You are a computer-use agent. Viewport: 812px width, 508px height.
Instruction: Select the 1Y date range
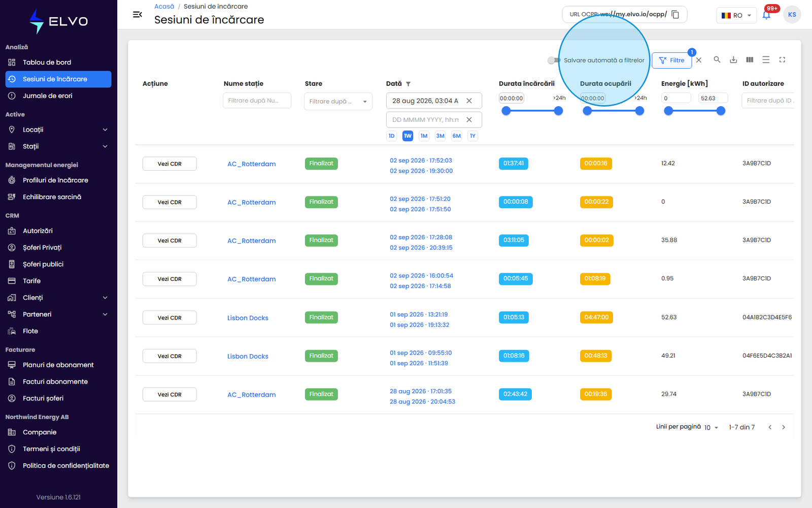point(472,136)
